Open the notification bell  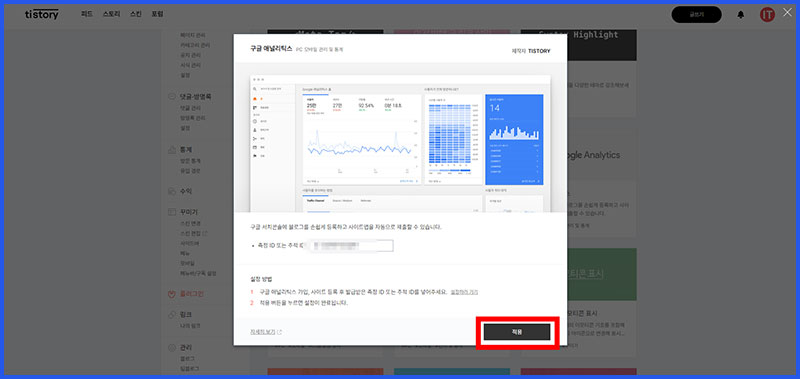740,15
